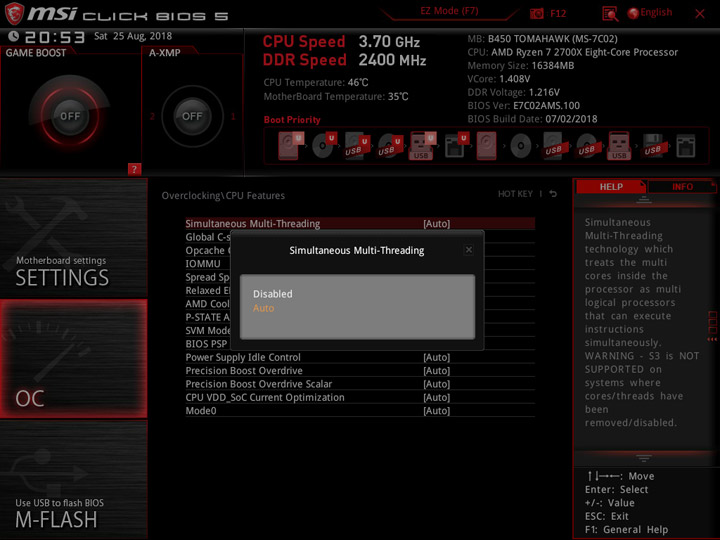Select the legacy USB floppy boot icon

[653, 146]
